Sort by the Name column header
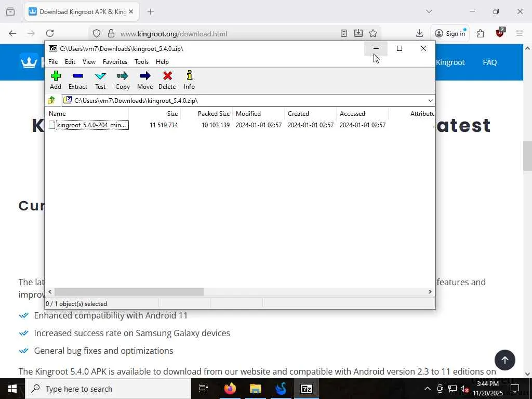The width and height of the screenshot is (532, 399). 87,114
